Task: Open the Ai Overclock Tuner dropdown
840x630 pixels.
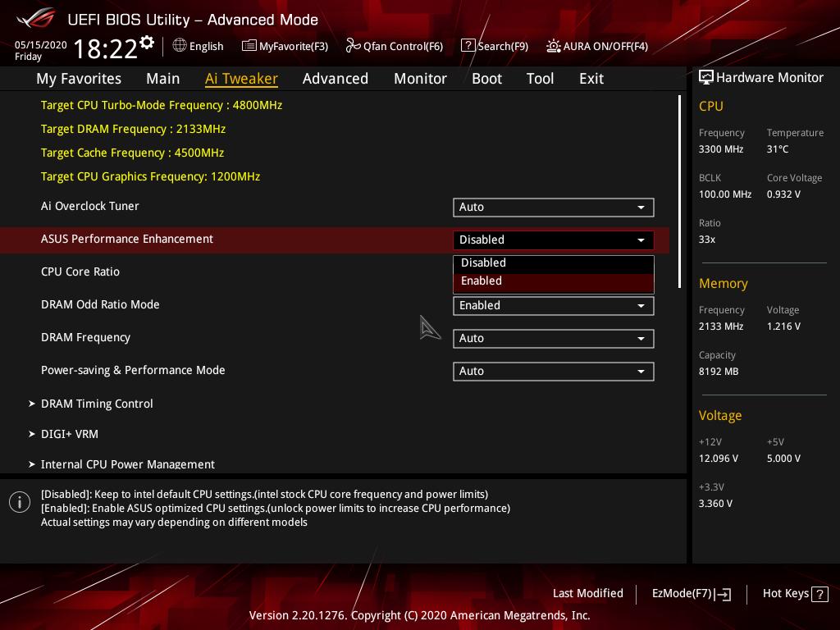Action: click(553, 207)
